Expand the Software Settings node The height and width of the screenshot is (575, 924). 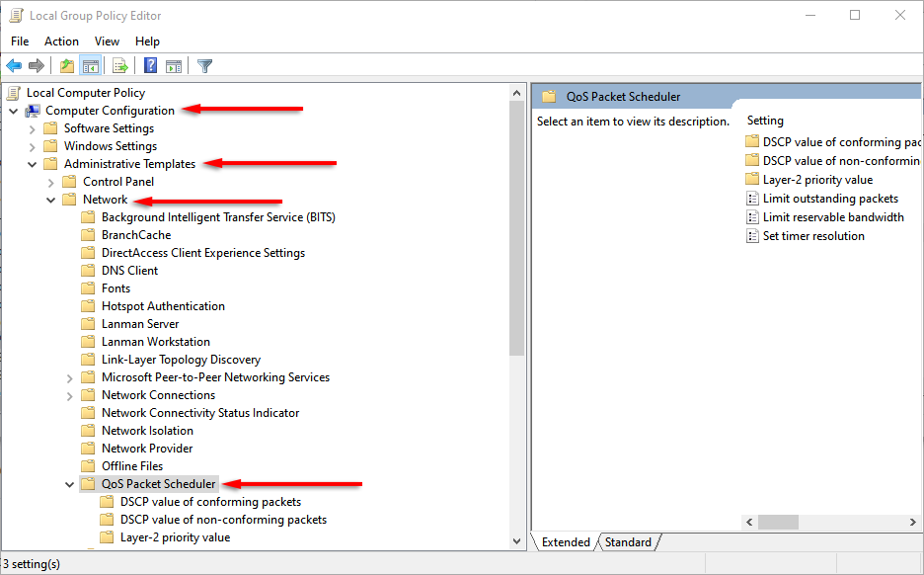coord(33,128)
